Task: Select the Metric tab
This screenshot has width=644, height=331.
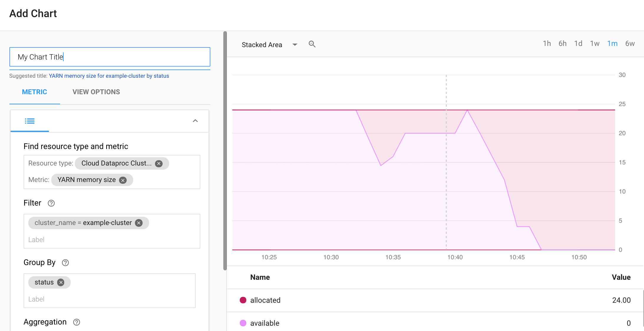Action: (34, 92)
